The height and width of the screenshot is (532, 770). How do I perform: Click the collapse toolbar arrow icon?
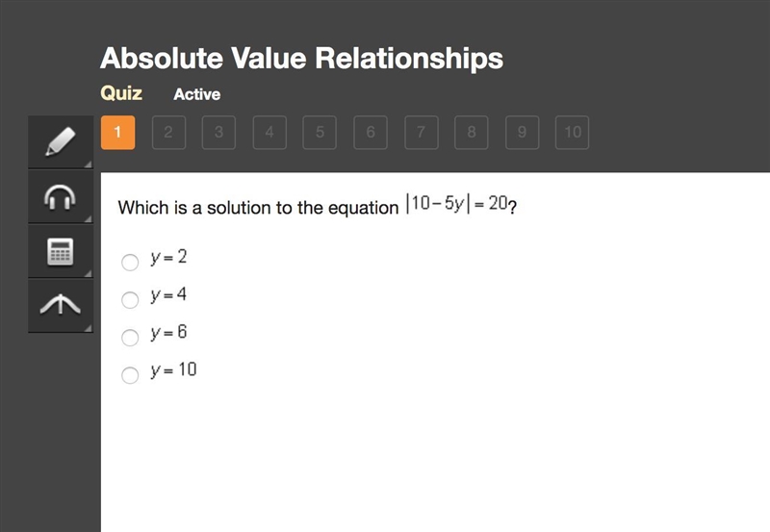(61, 306)
